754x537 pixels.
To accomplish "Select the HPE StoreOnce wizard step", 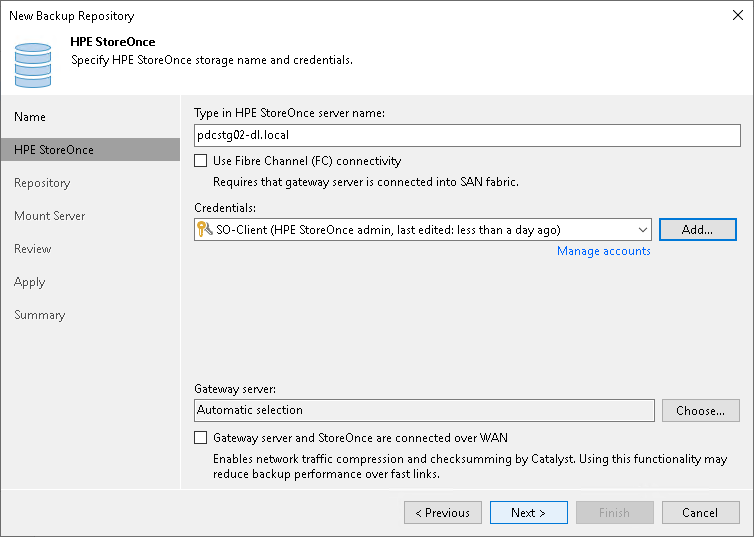I will point(90,150).
